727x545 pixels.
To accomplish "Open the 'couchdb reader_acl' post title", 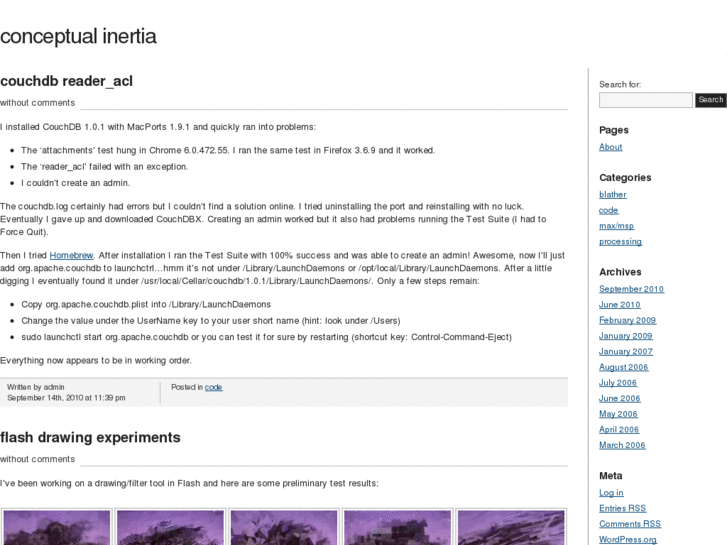I will [66, 81].
